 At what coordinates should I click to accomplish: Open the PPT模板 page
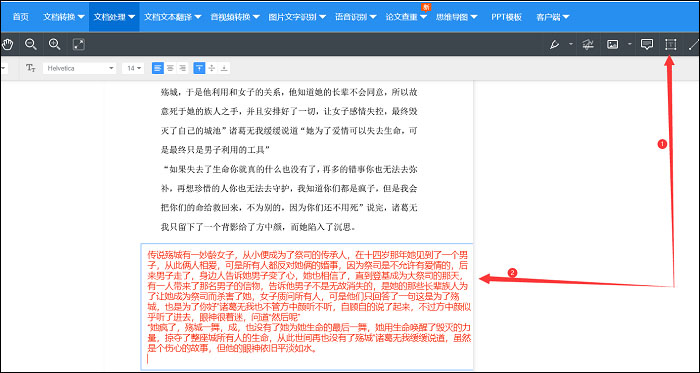point(506,17)
